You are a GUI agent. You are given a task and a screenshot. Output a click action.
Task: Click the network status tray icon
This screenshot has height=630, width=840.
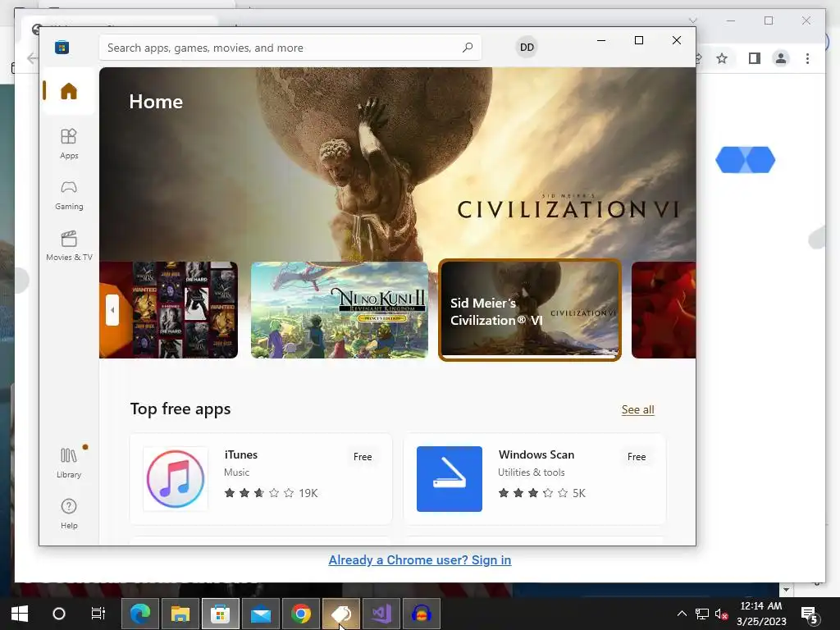(x=702, y=614)
